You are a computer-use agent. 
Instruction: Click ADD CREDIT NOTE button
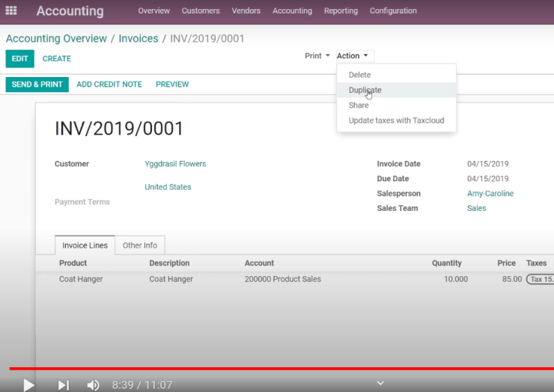[x=109, y=85]
